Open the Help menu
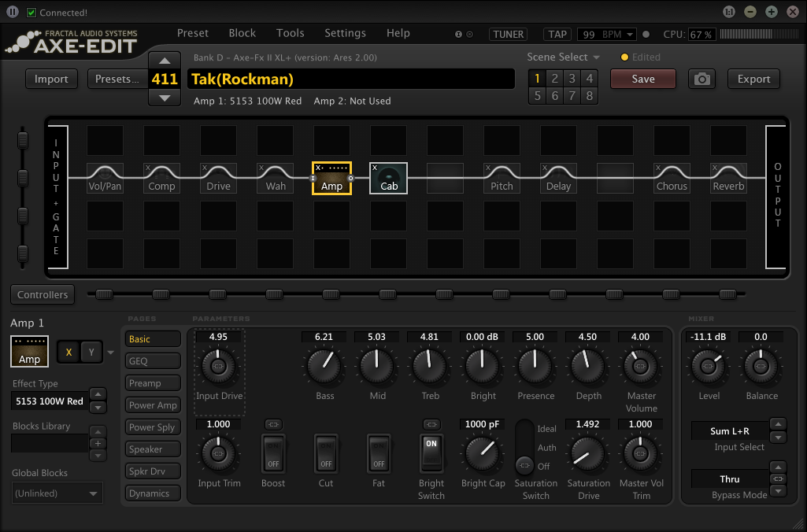The width and height of the screenshot is (807, 532). point(398,33)
